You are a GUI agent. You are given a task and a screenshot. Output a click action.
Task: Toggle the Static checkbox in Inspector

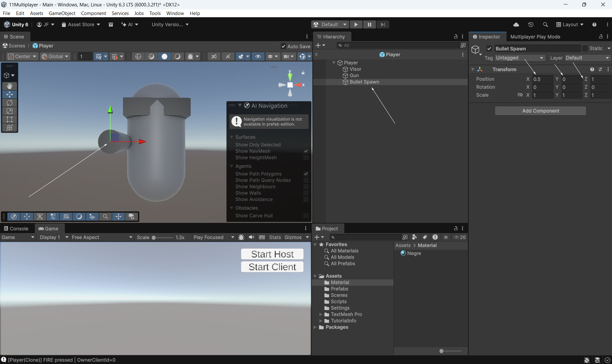tap(585, 49)
